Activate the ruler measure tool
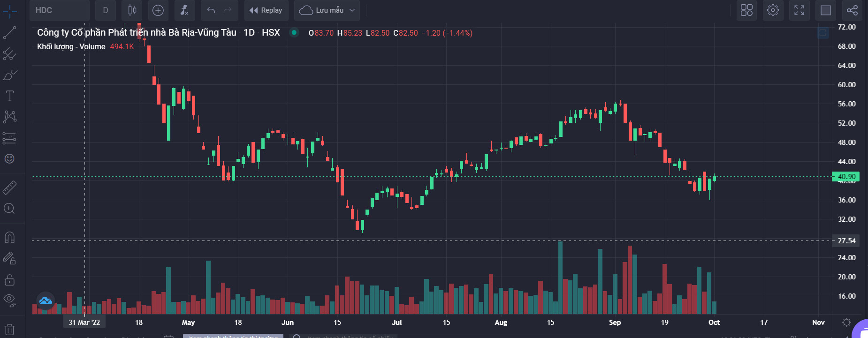 point(9,188)
